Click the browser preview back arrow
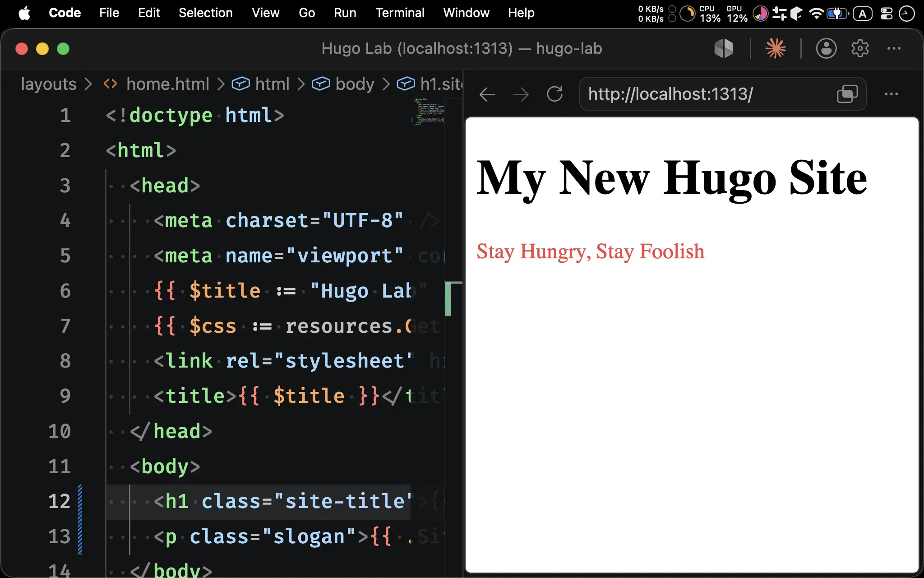 487,94
